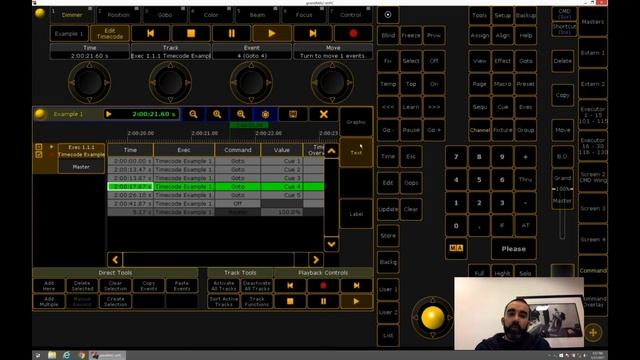
Task: Click up arrow on the Time encoder
Action: coord(89,65)
